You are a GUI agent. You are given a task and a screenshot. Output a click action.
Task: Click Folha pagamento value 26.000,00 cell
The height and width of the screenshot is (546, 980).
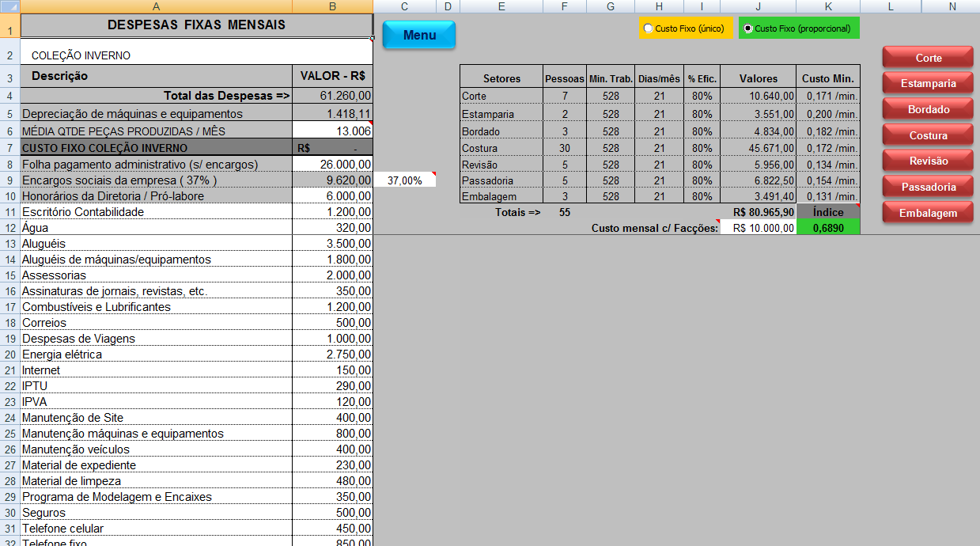[332, 164]
